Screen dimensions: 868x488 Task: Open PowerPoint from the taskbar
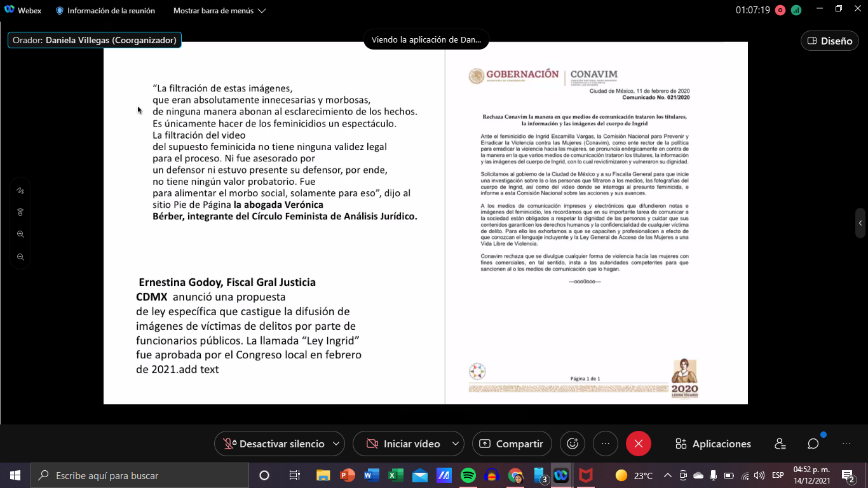[x=347, y=475]
